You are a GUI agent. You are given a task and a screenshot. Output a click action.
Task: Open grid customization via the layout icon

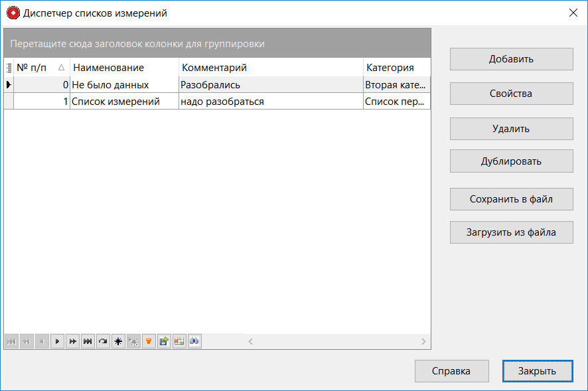coord(179,341)
